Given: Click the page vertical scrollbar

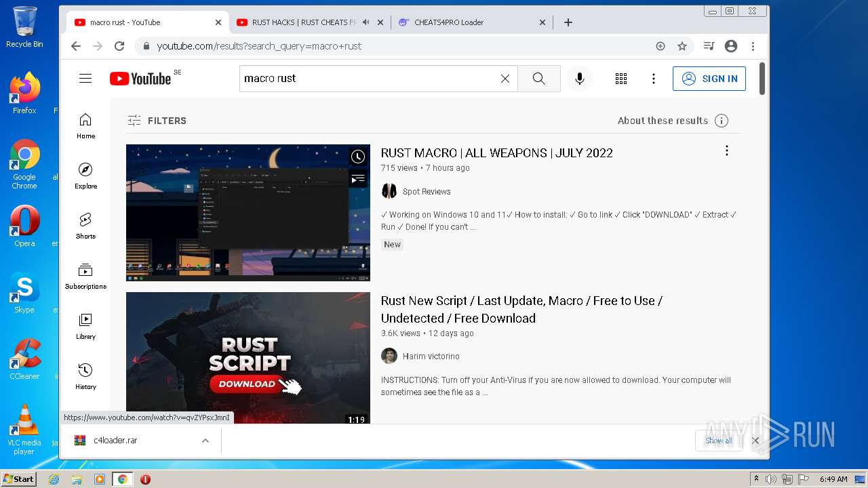Looking at the screenshot, I should click(x=762, y=79).
